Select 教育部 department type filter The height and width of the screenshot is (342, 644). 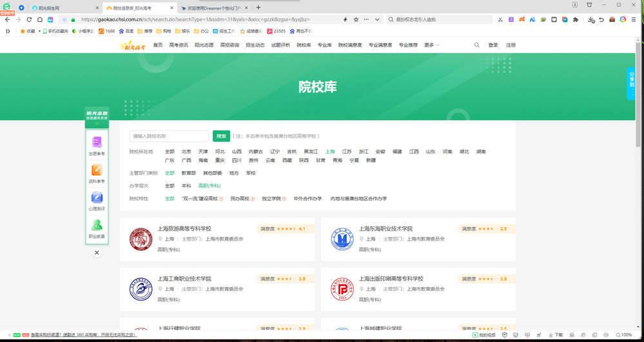coord(188,173)
